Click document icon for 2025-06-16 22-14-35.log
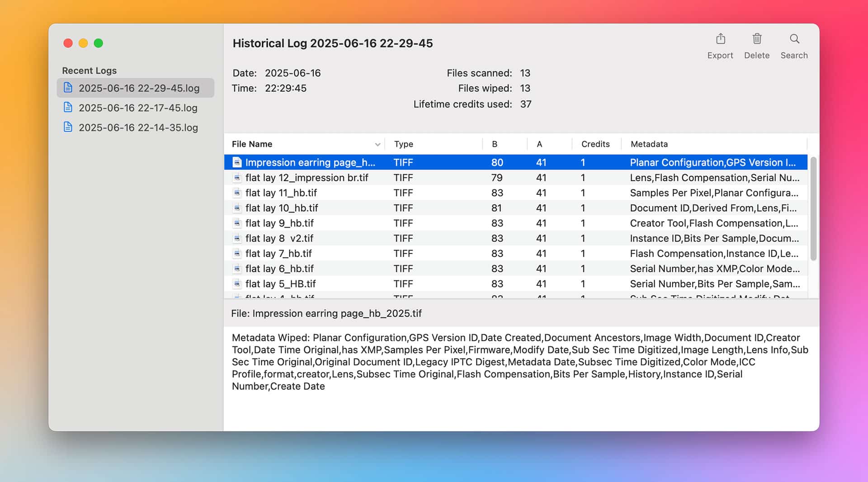 coord(68,127)
